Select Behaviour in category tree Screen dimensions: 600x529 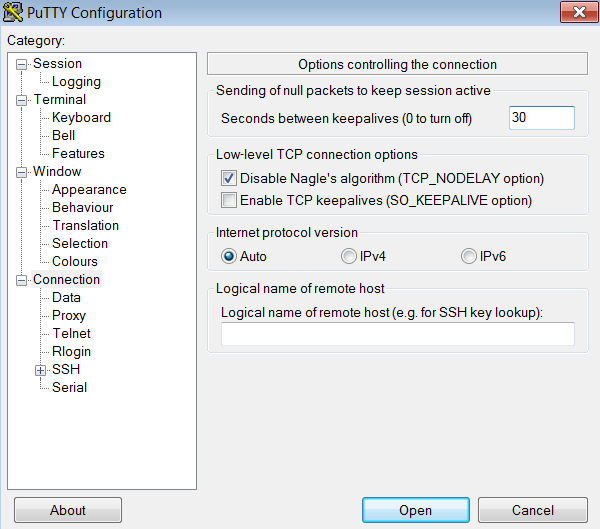point(83,207)
